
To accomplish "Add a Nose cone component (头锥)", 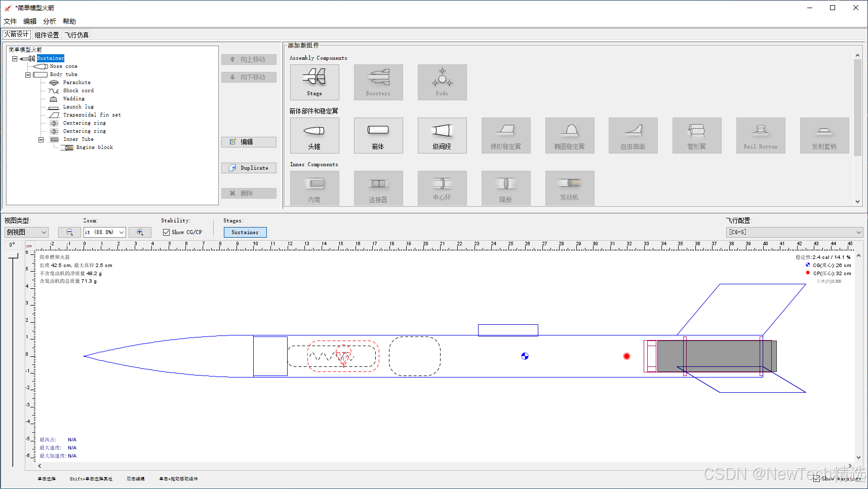I will click(x=314, y=135).
